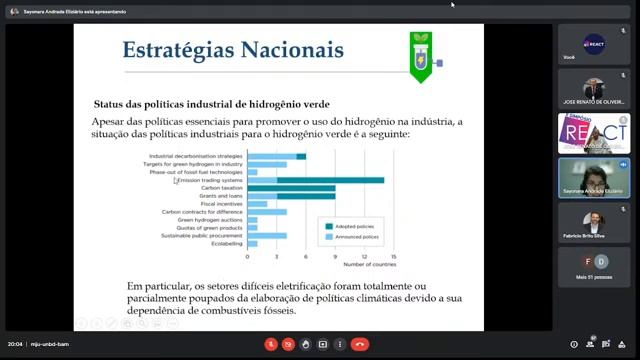The height and width of the screenshot is (360, 640).
Task: Select the 'Você' self-view tile
Action: [594, 44]
